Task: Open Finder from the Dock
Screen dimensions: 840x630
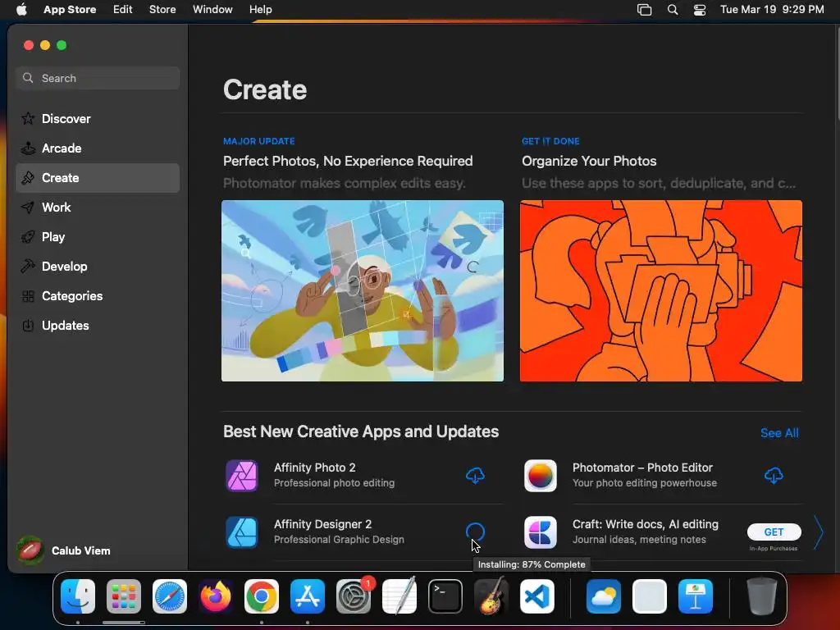Action: [x=78, y=596]
